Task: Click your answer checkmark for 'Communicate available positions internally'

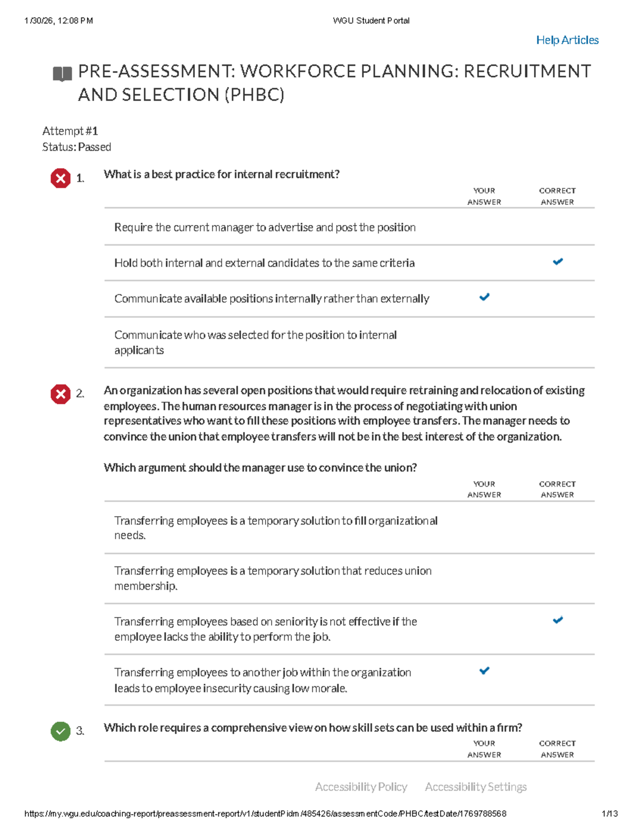Action: pyautogui.click(x=484, y=297)
